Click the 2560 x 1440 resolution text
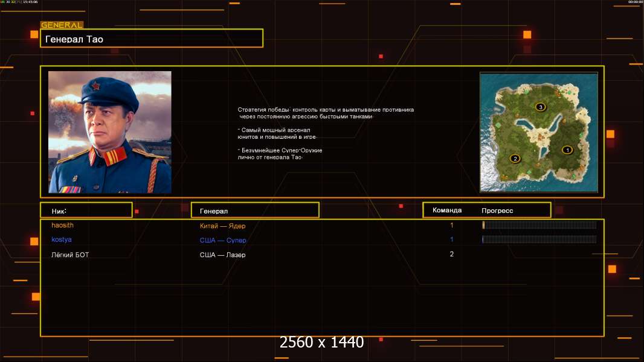This screenshot has height=362, width=644. point(321,342)
